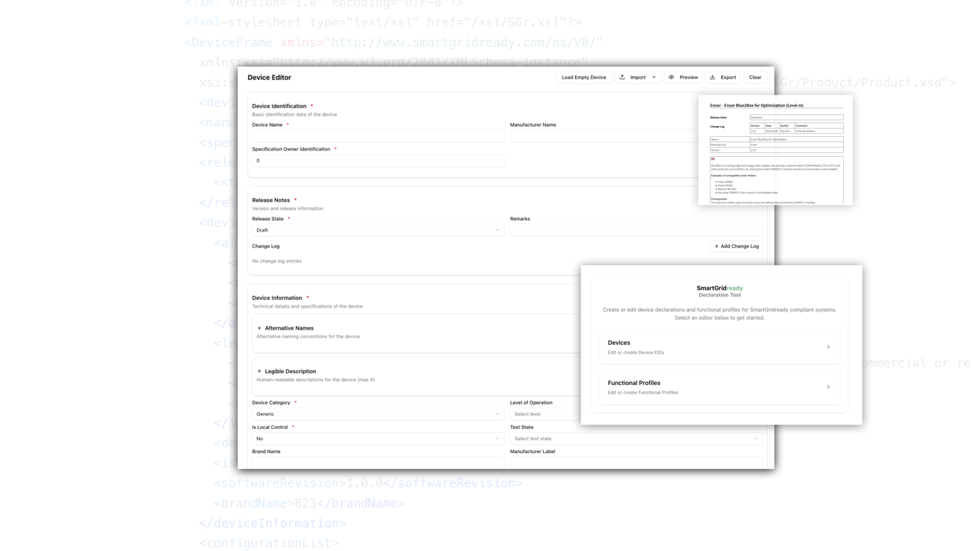Viewport: 980px width, 551px height.
Task: Click the Preview label text
Action: click(x=689, y=78)
